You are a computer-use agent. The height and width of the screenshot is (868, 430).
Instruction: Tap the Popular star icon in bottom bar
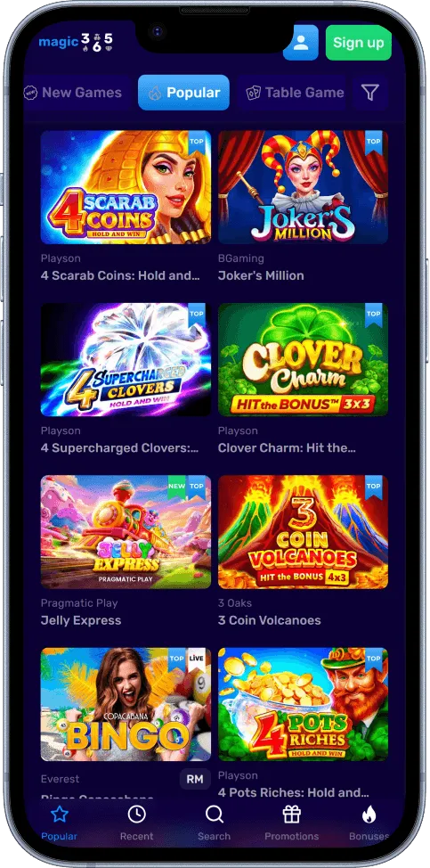(x=59, y=814)
